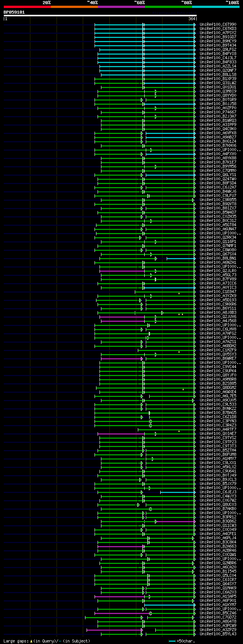Viewport: 243px width, 644px height.
Task: Select hit label UniRef100_Q5LC04
Action: [x=218, y=575]
